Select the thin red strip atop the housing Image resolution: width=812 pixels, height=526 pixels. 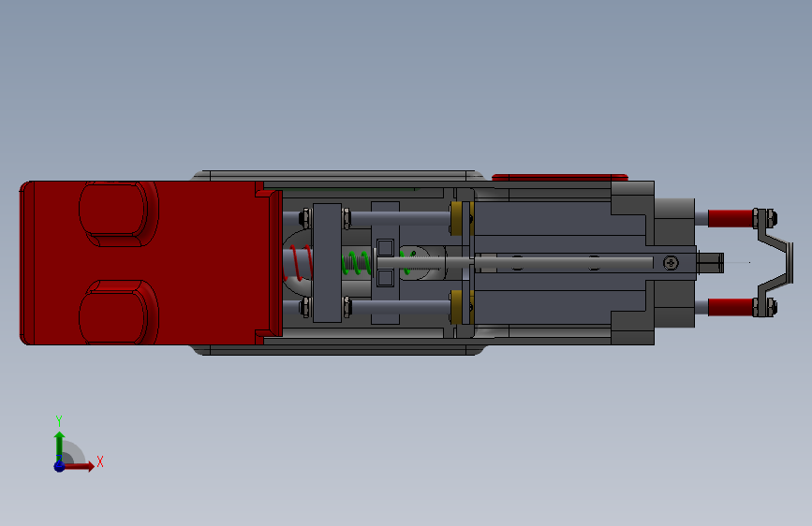tap(560, 178)
